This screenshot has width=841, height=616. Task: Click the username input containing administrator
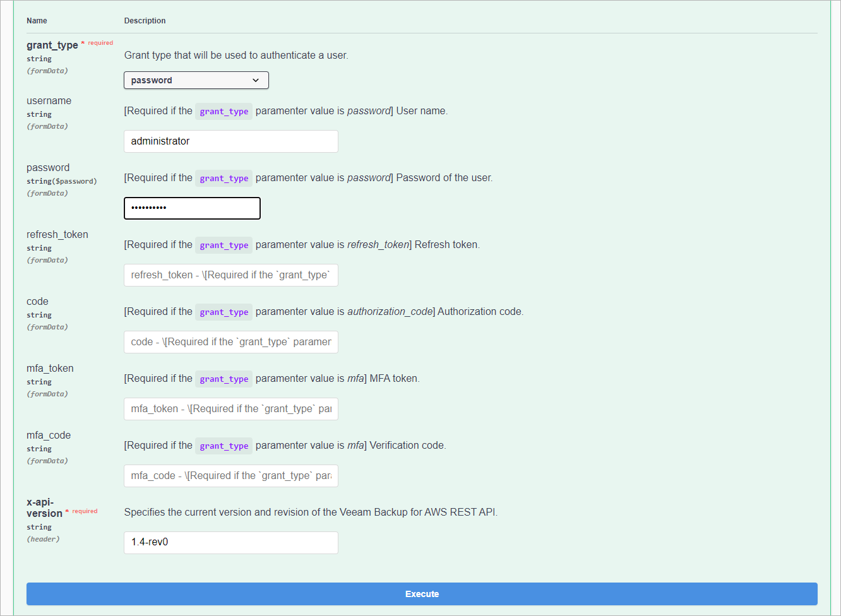click(x=230, y=141)
